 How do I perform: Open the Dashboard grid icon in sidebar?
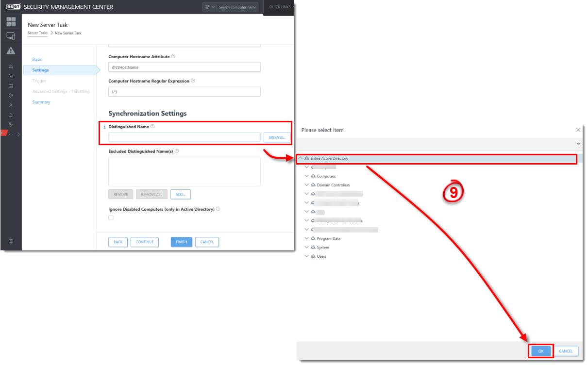(x=11, y=21)
